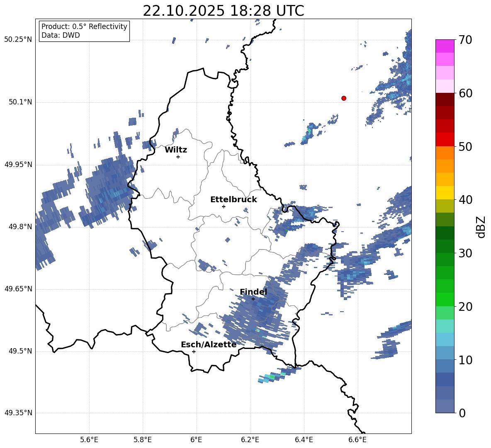491x448 pixels.
Task: Select the 'Ettelbruck' city label
Action: pos(233,200)
